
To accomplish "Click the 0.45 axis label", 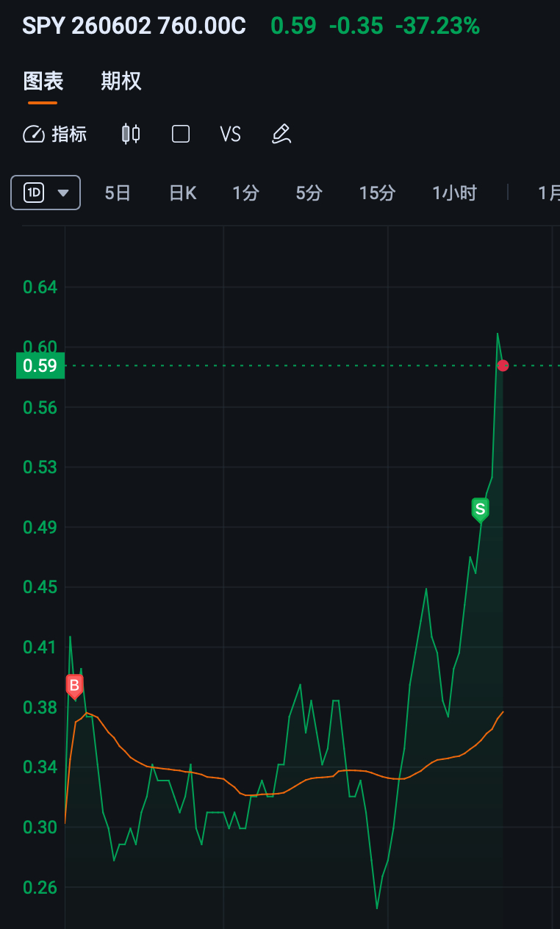I will pos(40,587).
